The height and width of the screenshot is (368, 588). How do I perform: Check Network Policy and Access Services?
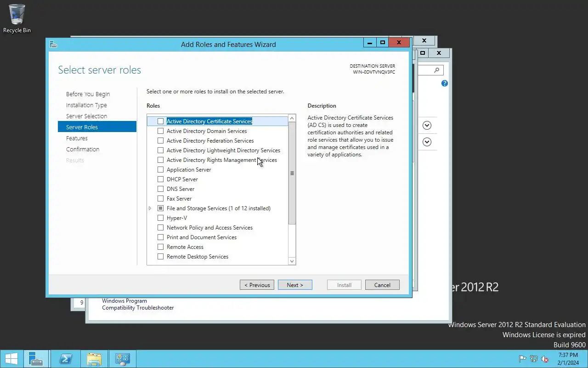coord(160,228)
